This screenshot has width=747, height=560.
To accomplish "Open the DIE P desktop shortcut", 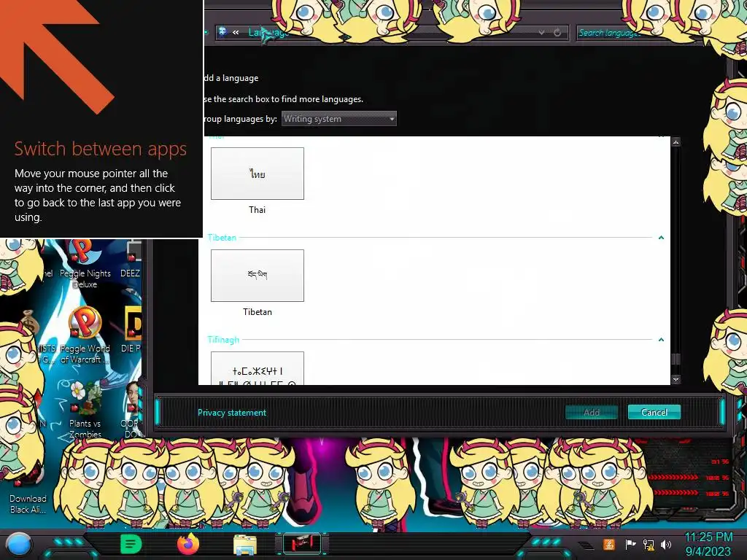I will 131,331.
